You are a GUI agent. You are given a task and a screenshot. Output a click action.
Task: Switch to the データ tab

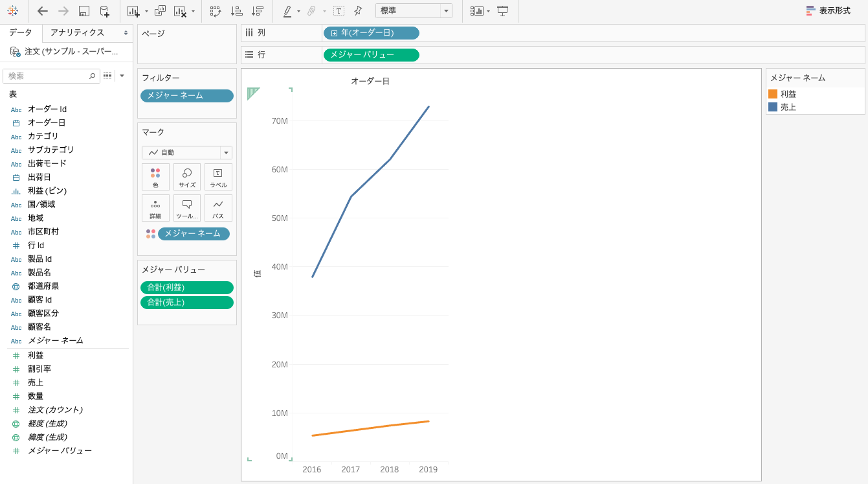[21, 32]
